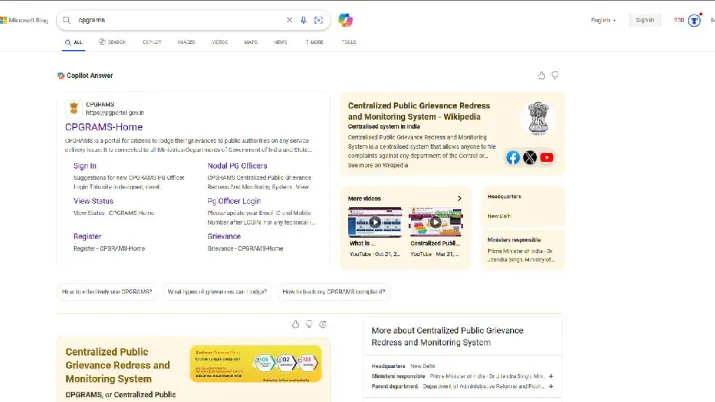Screen dimensions: 715x402
Task: Clear the search box text
Action: click(289, 20)
